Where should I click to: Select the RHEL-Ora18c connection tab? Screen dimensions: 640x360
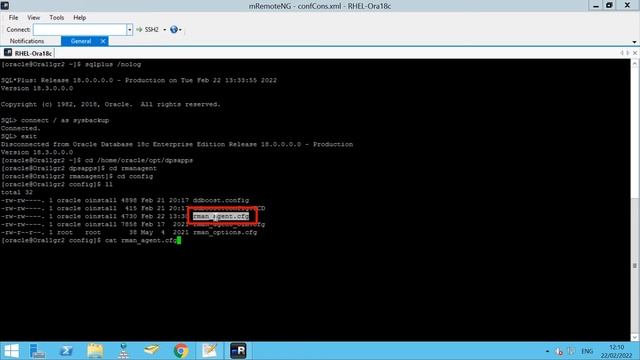pos(29,53)
